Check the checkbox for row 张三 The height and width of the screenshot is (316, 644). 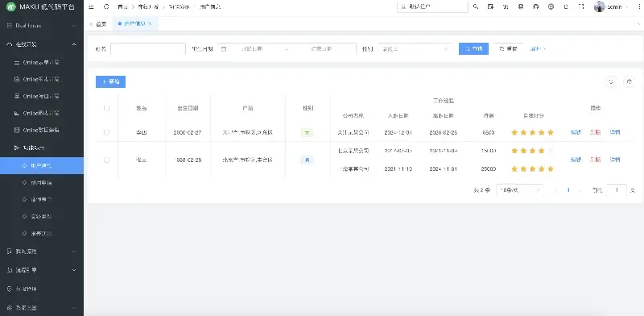107,160
